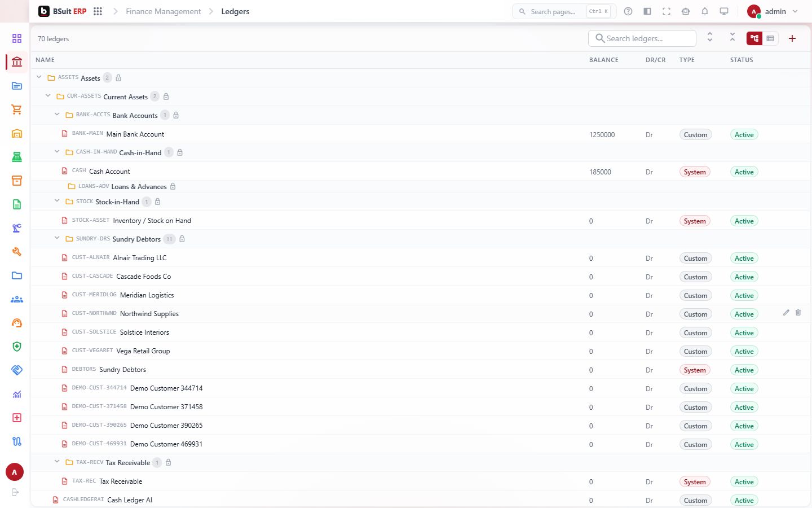Screen dimensions: 812x508
Task: Collapse the Tax Receivable group
Action: pyautogui.click(x=57, y=462)
